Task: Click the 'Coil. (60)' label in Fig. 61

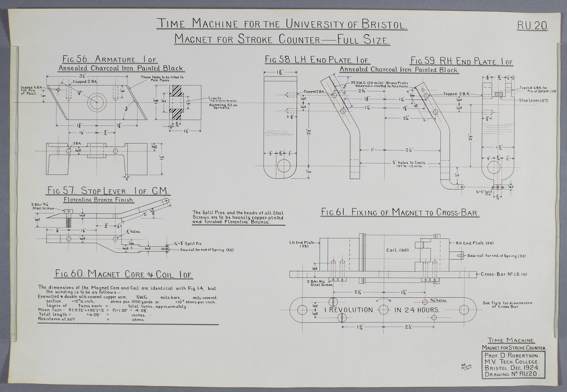Action: pyautogui.click(x=397, y=250)
